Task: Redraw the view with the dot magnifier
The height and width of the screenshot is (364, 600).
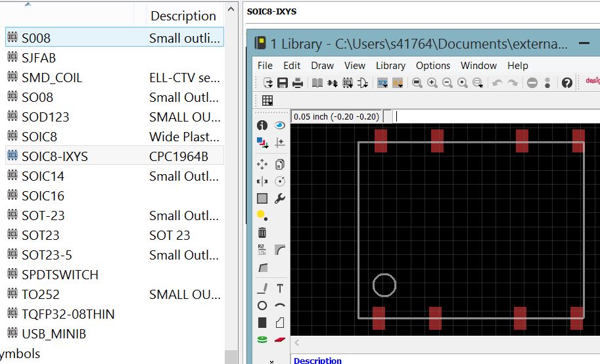Action: click(462, 83)
